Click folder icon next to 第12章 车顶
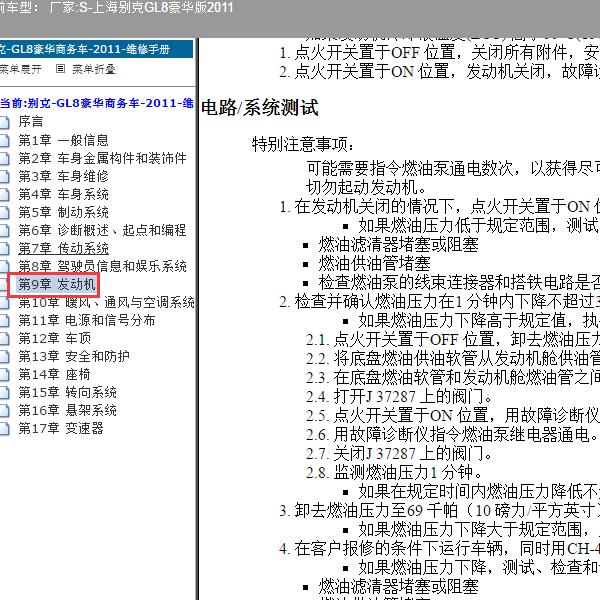The image size is (600, 600). tap(4, 339)
